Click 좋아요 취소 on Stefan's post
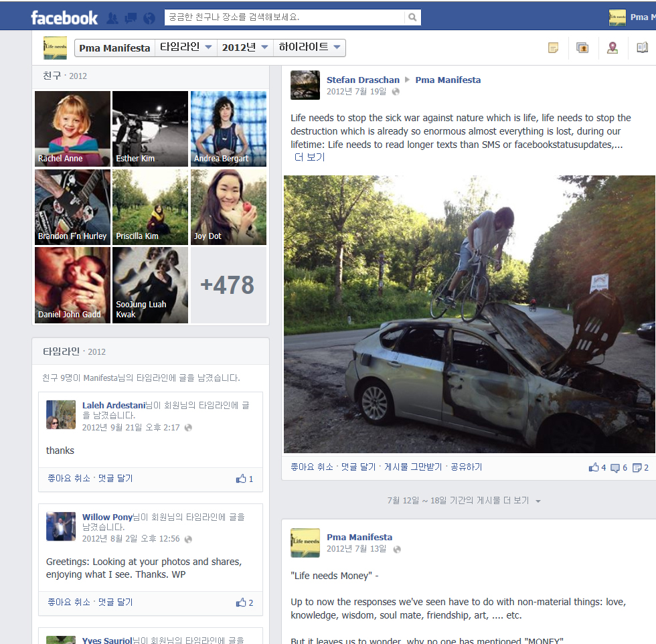The image size is (656, 644). [312, 467]
